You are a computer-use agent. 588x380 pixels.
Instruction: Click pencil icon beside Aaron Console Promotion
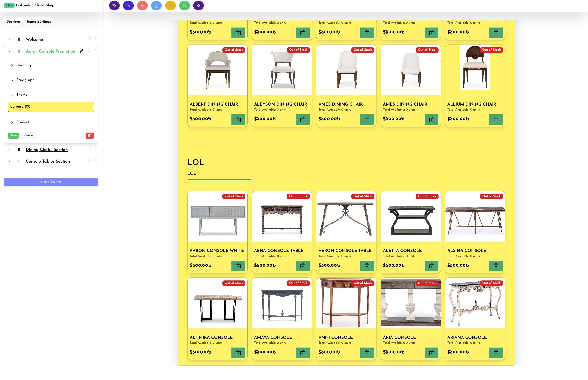pos(82,51)
